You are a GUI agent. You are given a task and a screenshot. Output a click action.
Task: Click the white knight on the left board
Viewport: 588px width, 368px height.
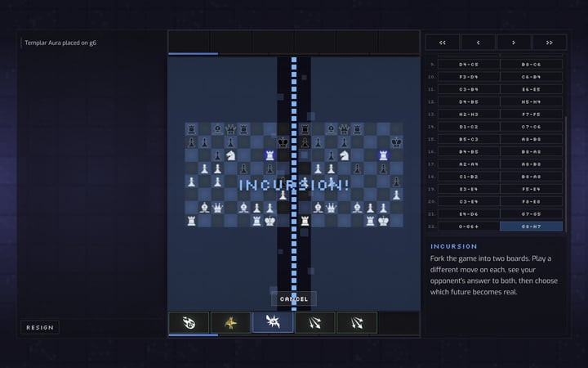[x=230, y=155]
